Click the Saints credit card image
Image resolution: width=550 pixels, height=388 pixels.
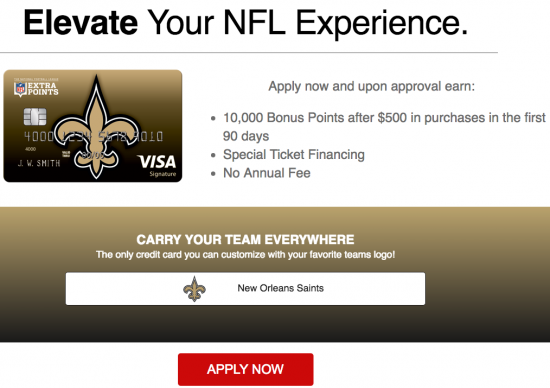(x=93, y=126)
